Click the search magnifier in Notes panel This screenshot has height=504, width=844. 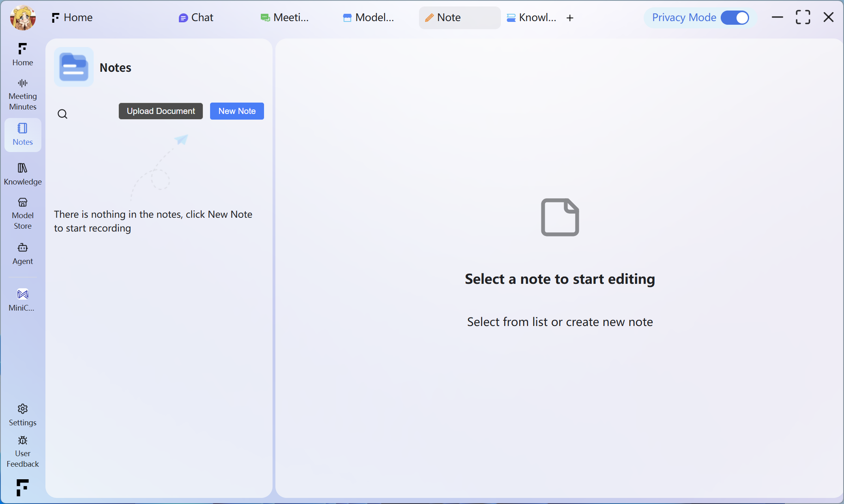[62, 114]
